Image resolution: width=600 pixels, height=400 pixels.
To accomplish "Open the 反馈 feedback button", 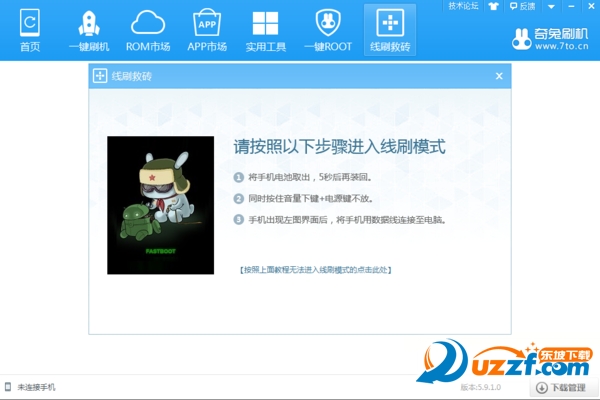I will 522,6.
